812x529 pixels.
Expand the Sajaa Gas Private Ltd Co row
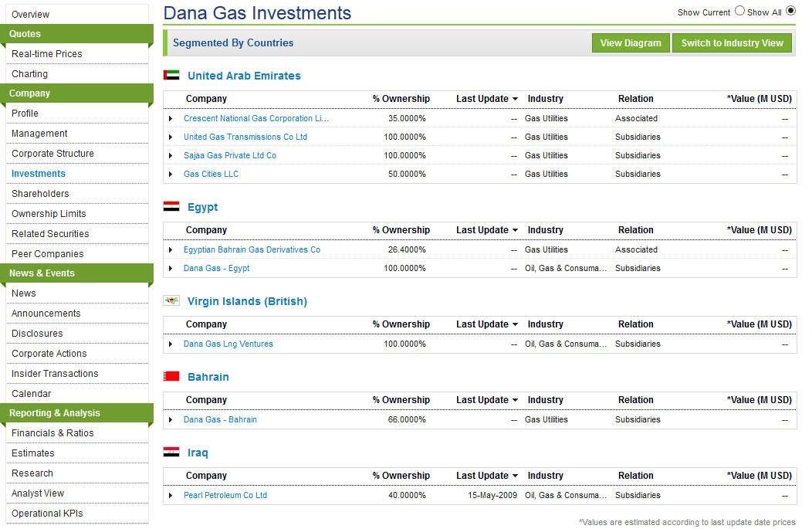coord(171,156)
